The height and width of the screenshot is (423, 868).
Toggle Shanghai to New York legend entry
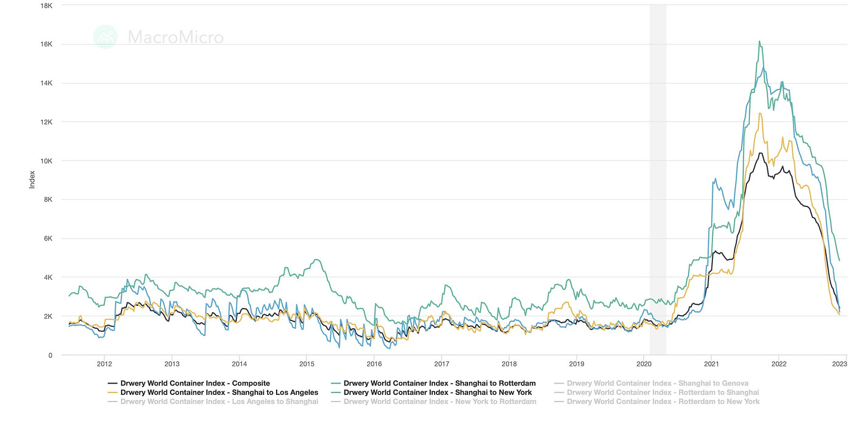pyautogui.click(x=438, y=393)
